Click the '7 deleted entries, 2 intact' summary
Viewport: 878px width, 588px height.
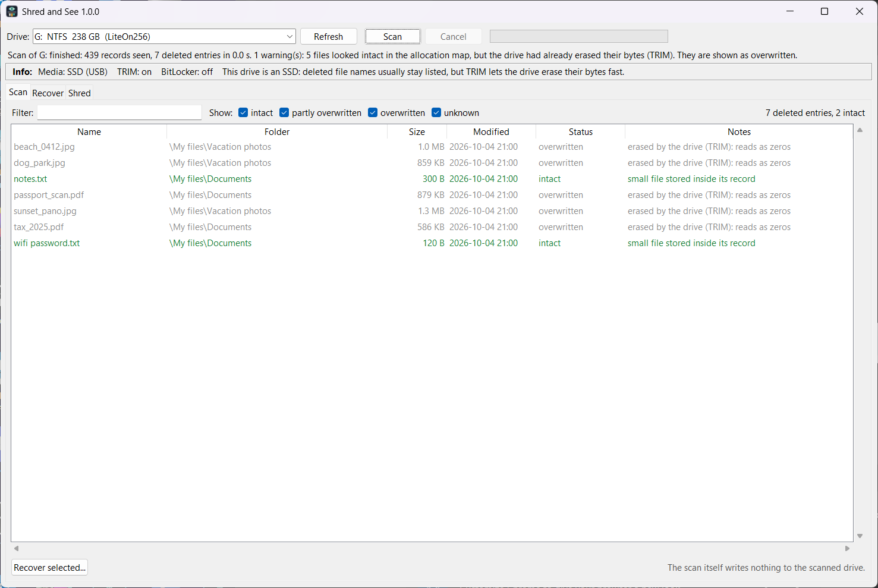pyautogui.click(x=815, y=113)
